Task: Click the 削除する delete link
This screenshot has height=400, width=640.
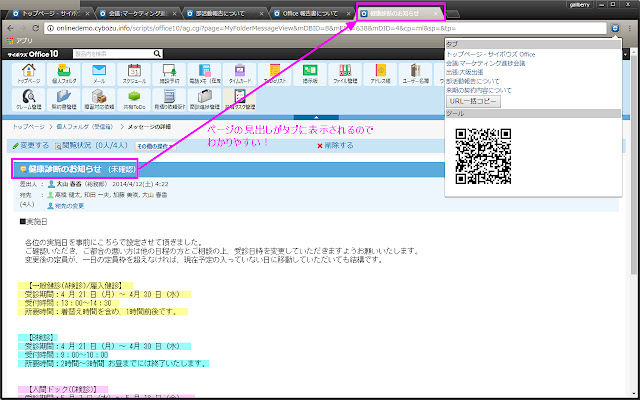Action: 335,145
